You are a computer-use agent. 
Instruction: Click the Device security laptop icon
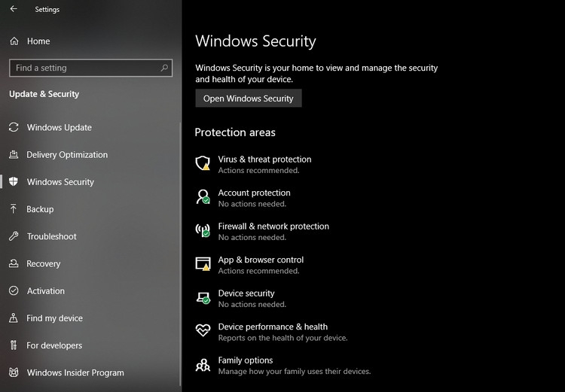(x=203, y=297)
